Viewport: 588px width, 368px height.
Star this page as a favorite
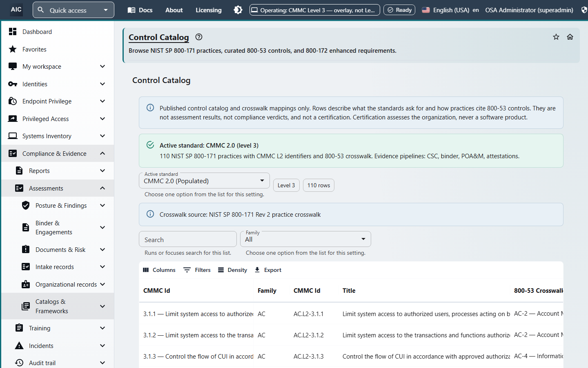coord(556,37)
